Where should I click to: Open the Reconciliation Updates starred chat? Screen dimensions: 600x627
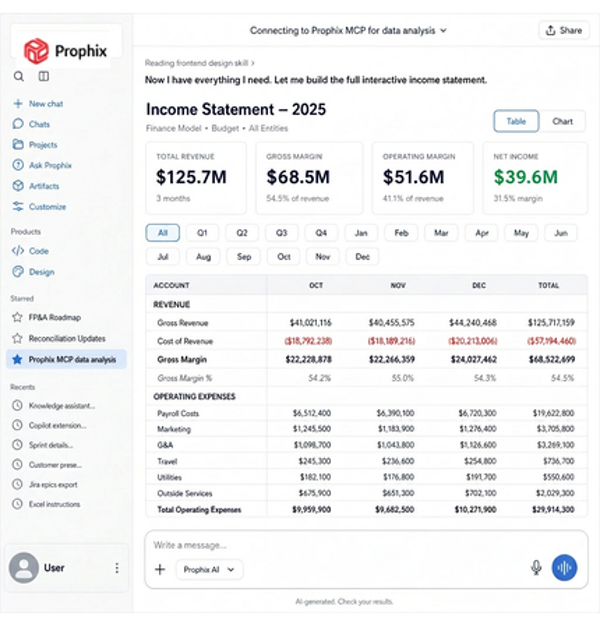(67, 339)
